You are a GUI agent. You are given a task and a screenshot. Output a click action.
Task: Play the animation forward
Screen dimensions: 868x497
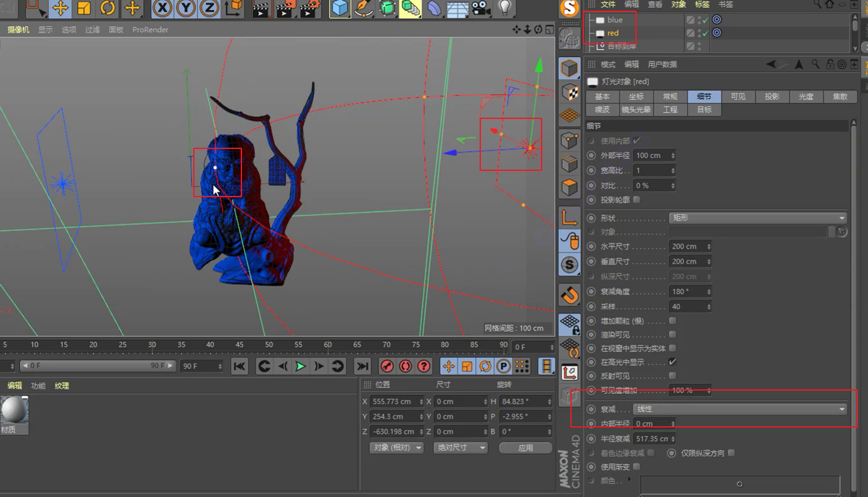coord(300,366)
